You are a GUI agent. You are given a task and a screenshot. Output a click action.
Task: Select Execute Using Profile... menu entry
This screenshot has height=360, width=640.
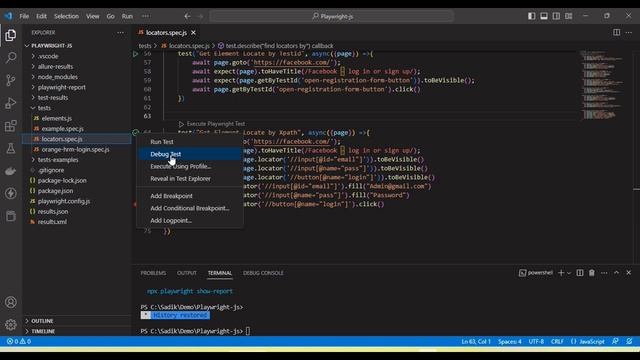point(190,166)
